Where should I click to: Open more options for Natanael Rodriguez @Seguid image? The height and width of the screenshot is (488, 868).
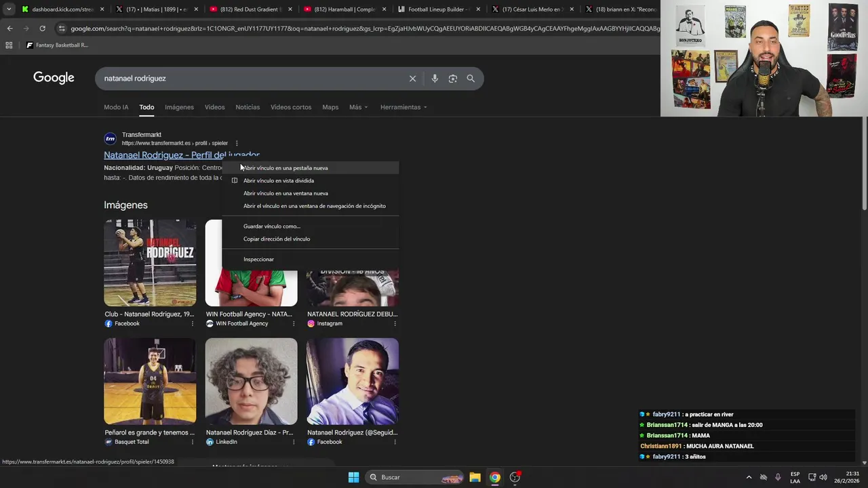tap(395, 442)
